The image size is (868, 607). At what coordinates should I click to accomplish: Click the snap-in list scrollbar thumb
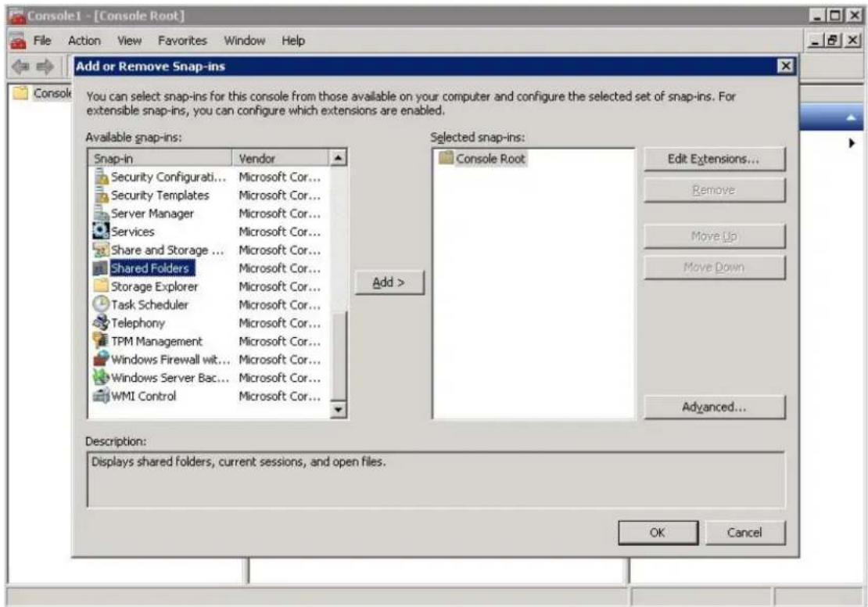[338, 354]
